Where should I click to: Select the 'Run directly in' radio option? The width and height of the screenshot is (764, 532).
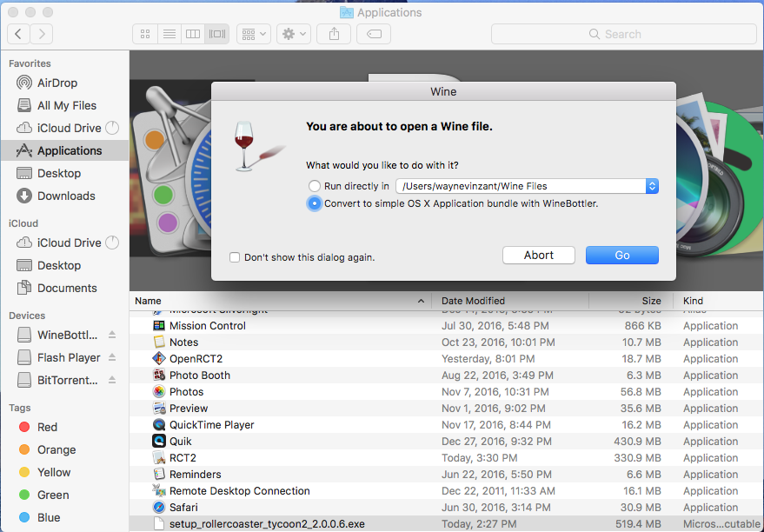tap(315, 186)
